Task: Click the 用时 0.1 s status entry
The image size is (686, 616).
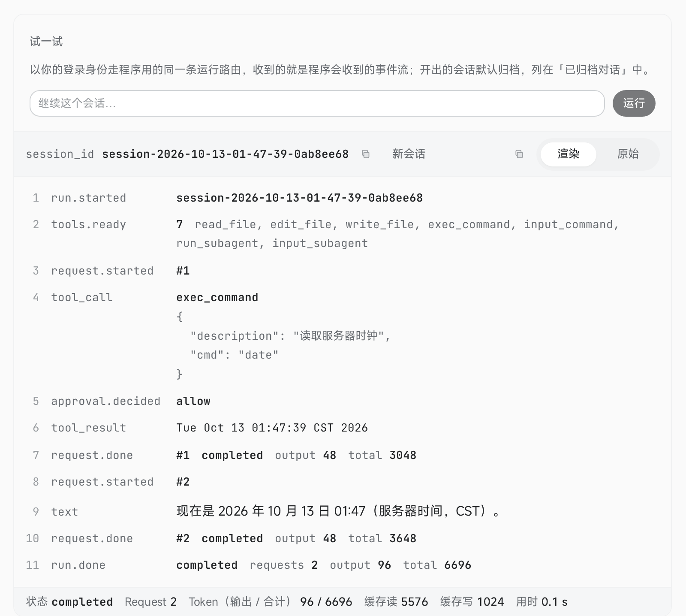Action: tap(542, 602)
